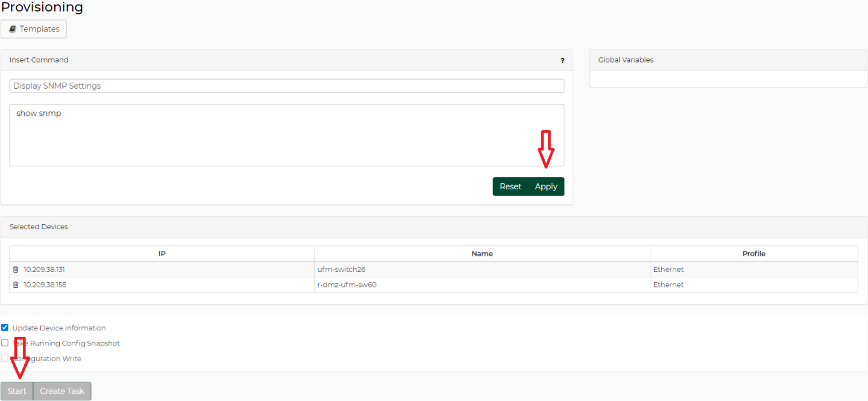
Task: Click inside the show snmp command textarea
Action: [x=286, y=135]
